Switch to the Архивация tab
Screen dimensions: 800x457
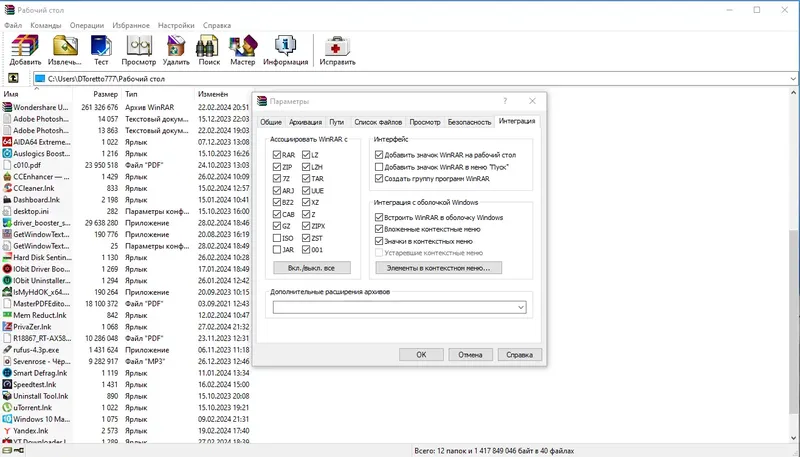point(305,122)
